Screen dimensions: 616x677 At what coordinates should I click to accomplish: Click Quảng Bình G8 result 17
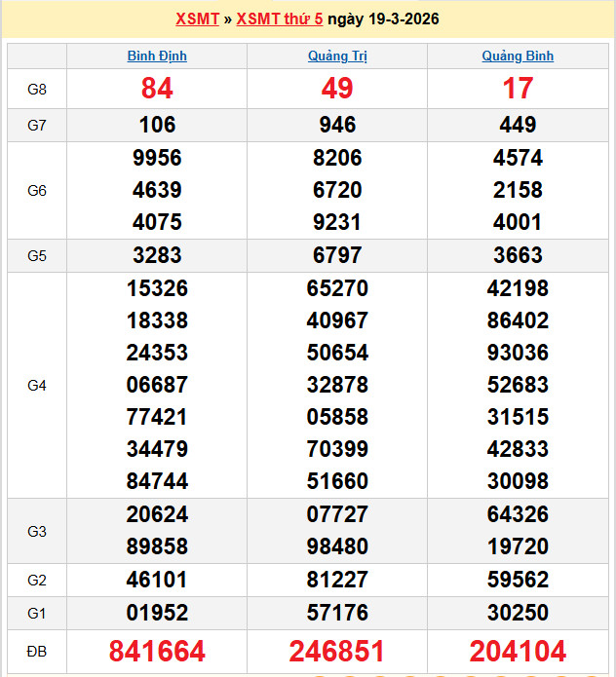(518, 90)
